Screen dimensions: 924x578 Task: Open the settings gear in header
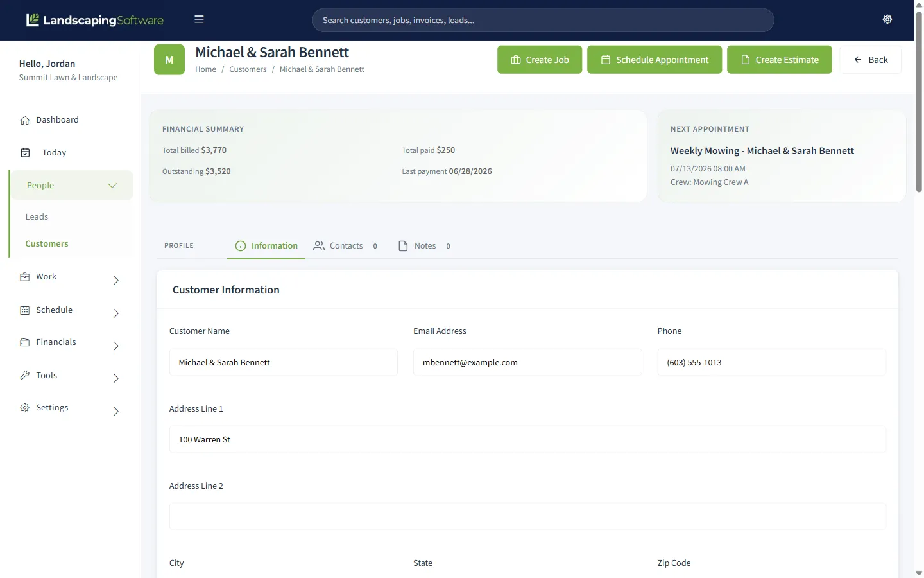click(x=887, y=19)
